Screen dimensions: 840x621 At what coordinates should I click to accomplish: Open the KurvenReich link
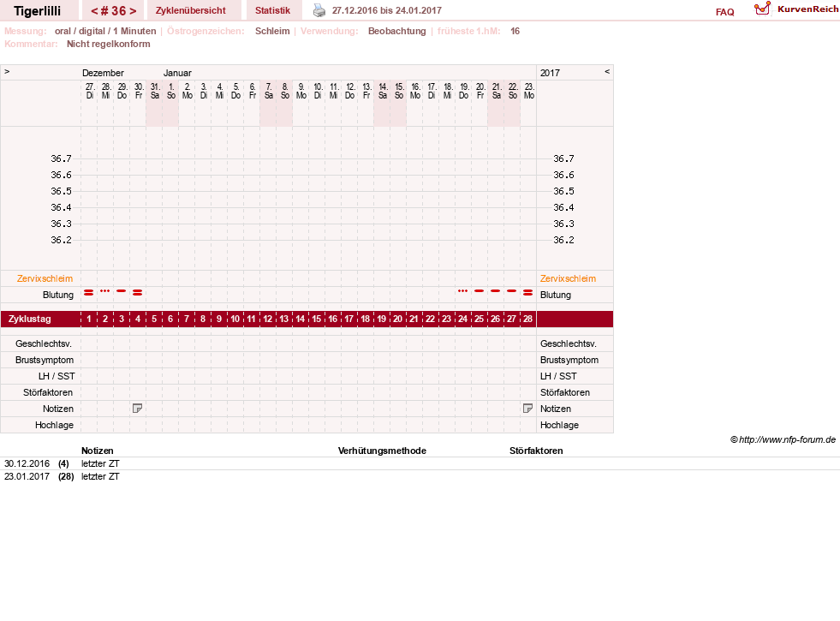pyautogui.click(x=807, y=9)
